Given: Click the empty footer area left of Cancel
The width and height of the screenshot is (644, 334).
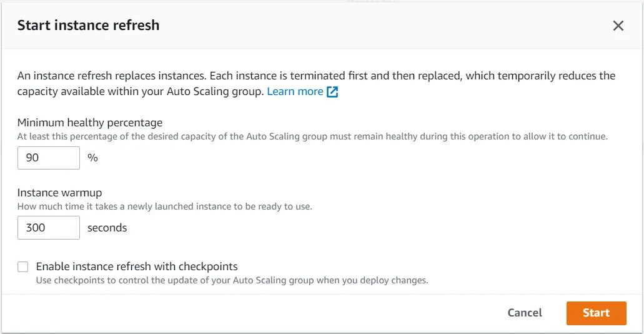Looking at the screenshot, I should coord(250,313).
